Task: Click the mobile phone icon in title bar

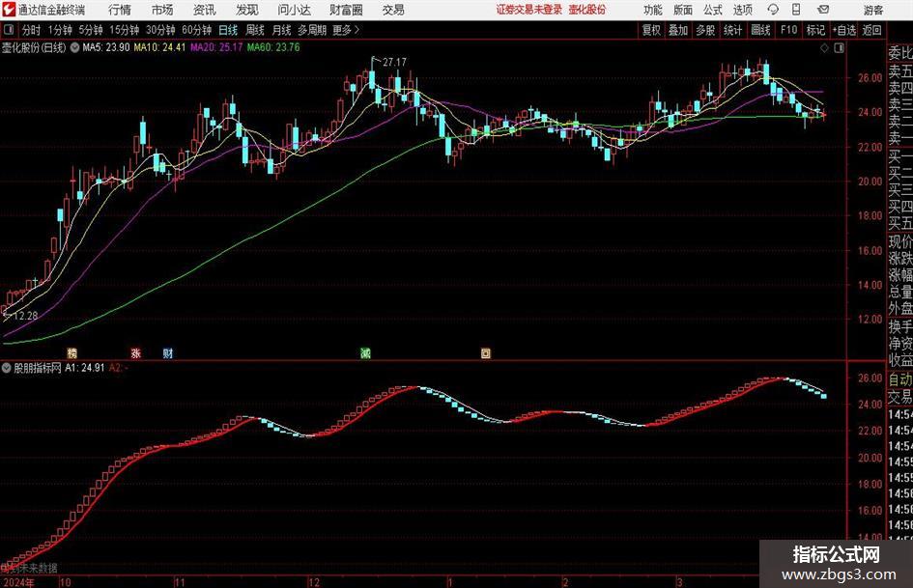Action: 796,10
